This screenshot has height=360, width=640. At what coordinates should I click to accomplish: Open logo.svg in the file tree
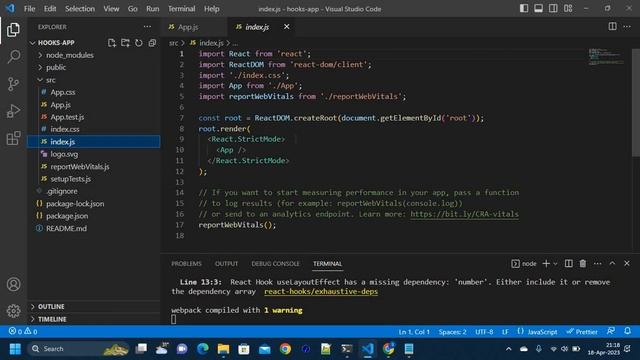[x=64, y=154]
